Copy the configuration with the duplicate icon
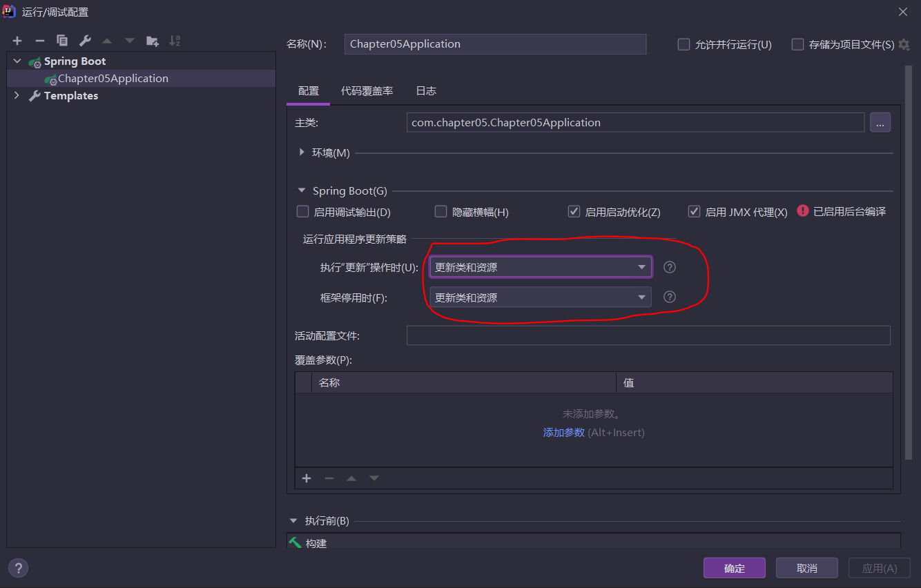The width and height of the screenshot is (921, 588). [62, 41]
